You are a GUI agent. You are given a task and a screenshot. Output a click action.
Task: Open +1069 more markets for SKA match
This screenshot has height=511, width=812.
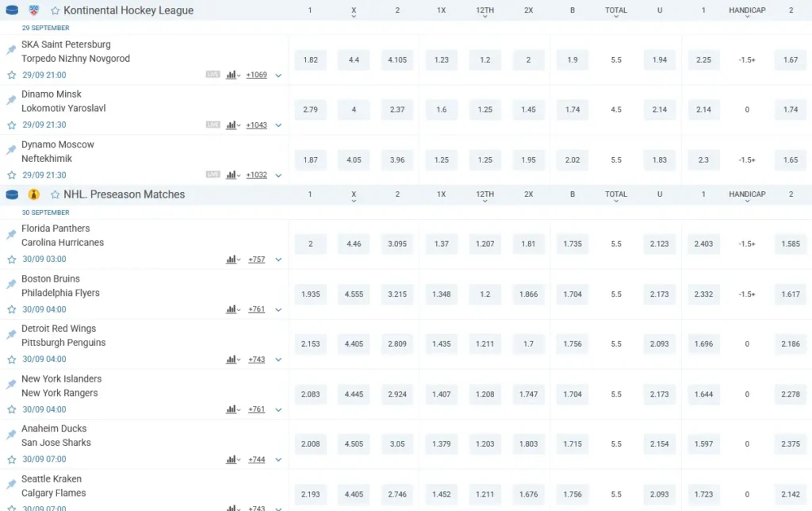(256, 75)
